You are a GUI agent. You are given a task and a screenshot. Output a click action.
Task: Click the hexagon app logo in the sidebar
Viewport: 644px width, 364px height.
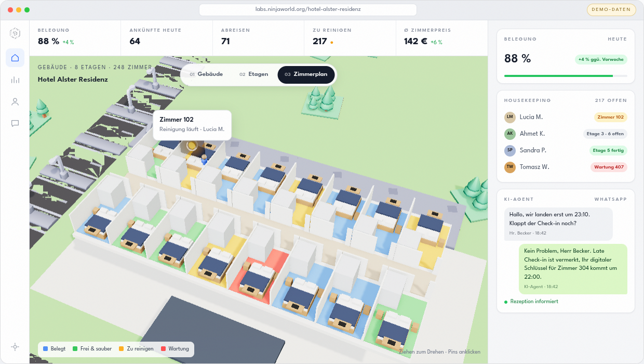coord(15,33)
